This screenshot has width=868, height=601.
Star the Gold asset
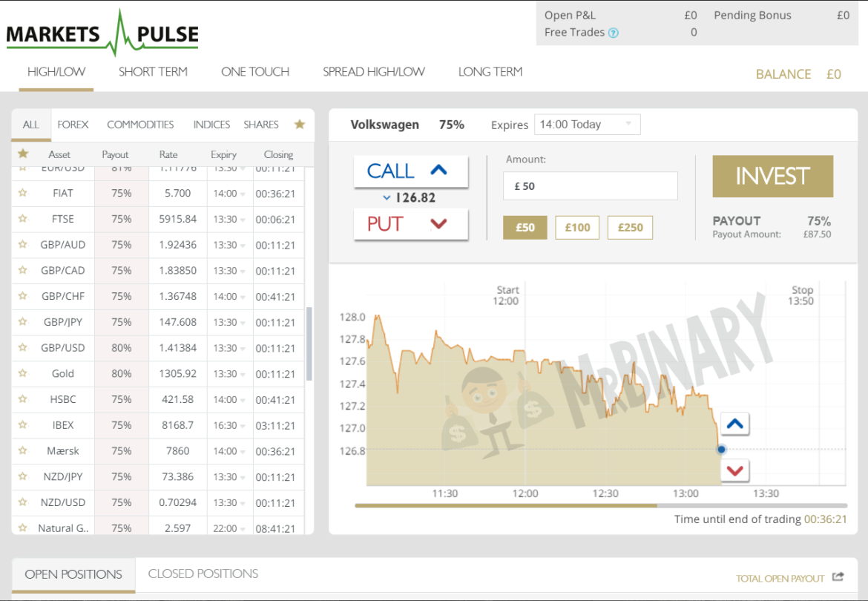(x=23, y=373)
